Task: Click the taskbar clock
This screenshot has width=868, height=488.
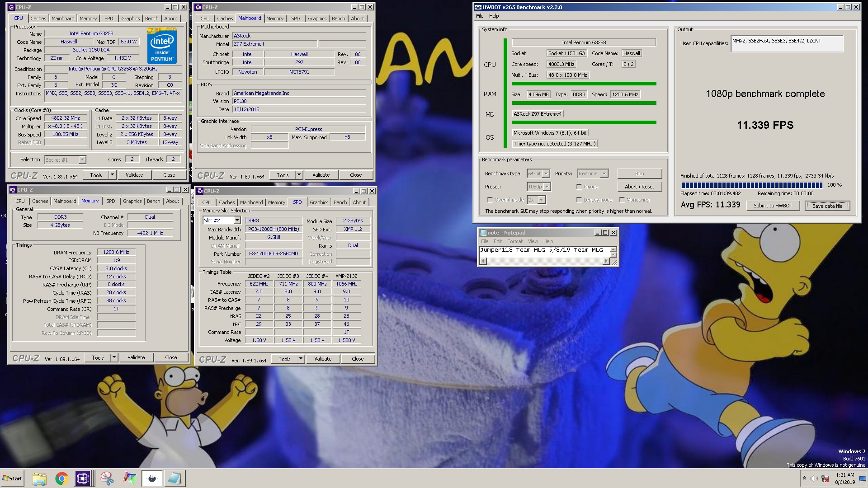Action: pos(845,479)
